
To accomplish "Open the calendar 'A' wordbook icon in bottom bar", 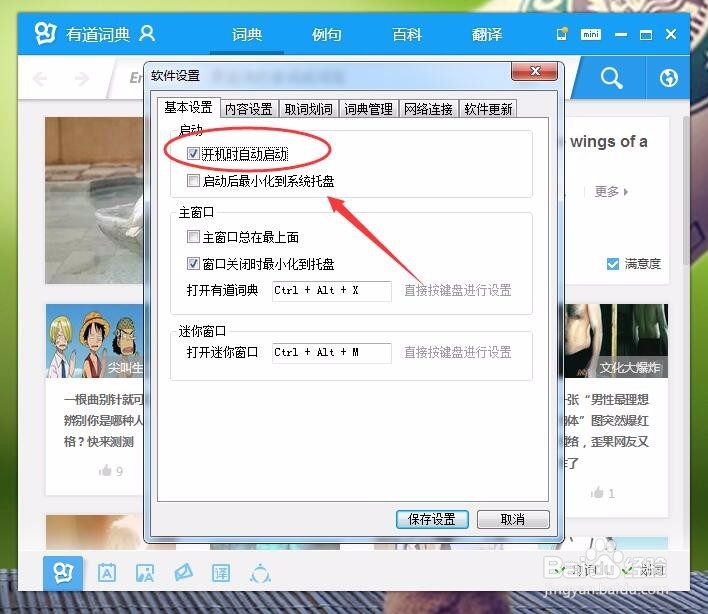I will (107, 573).
